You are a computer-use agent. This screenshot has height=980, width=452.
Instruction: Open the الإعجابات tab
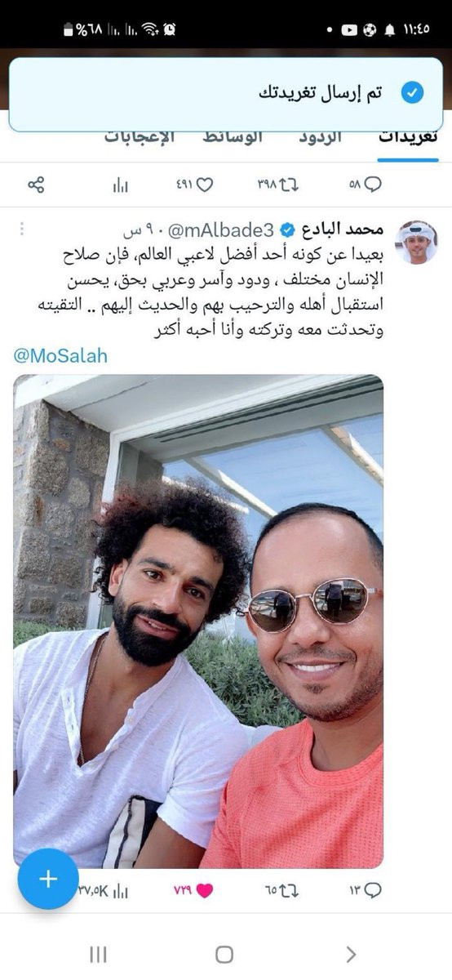(140, 137)
